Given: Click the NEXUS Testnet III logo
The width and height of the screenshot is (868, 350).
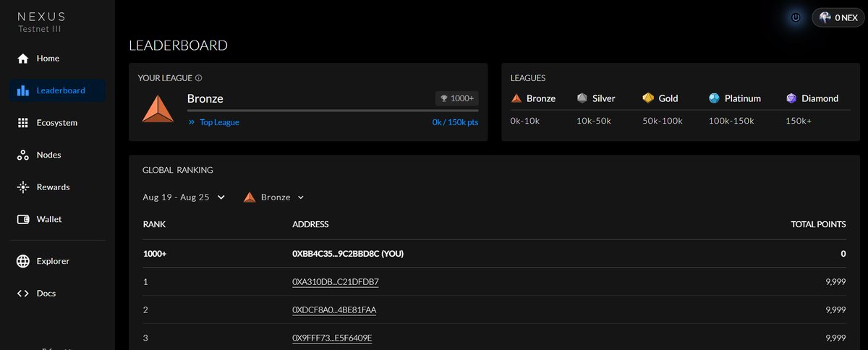Looking at the screenshot, I should pos(41,21).
